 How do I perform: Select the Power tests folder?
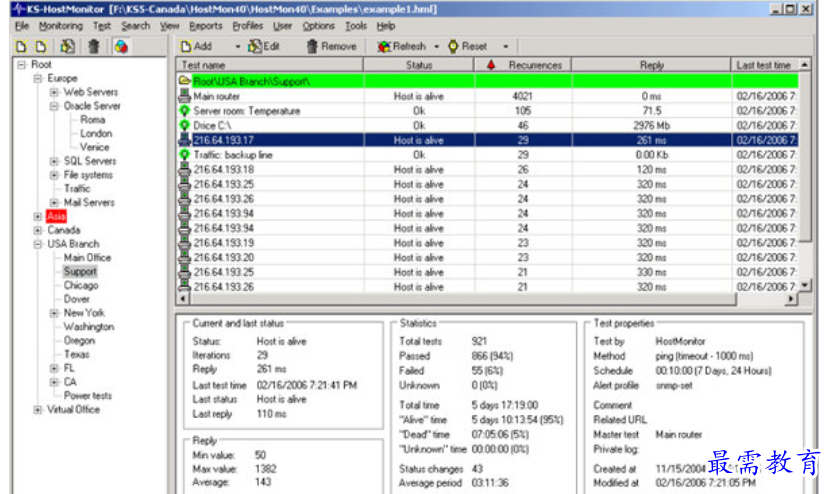click(88, 396)
